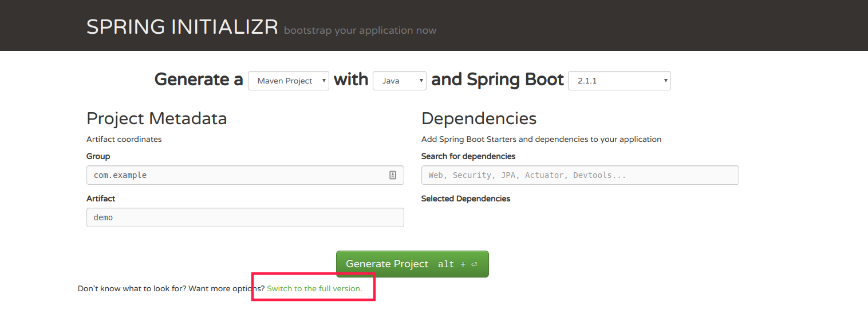The image size is (868, 329).
Task: Click the Group label above com.example
Action: (98, 156)
